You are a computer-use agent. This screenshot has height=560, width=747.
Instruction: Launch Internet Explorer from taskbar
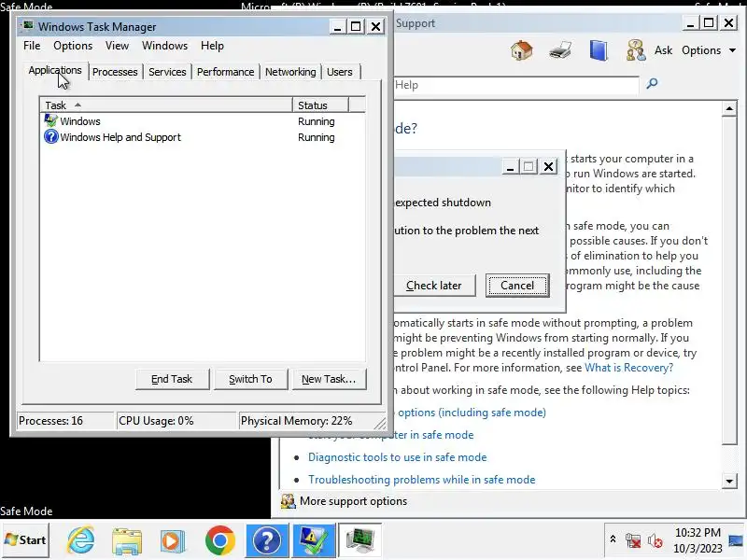80,540
